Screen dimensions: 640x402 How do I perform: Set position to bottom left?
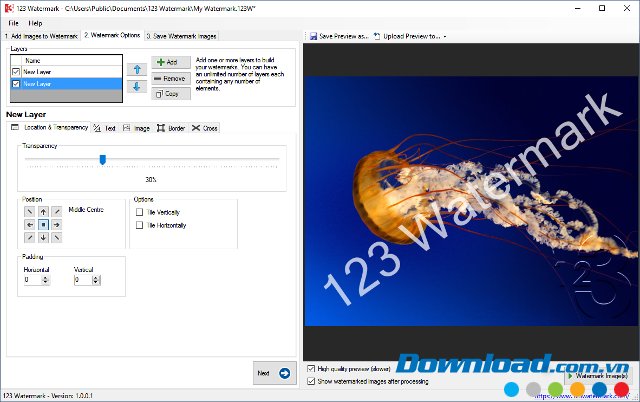[29, 238]
